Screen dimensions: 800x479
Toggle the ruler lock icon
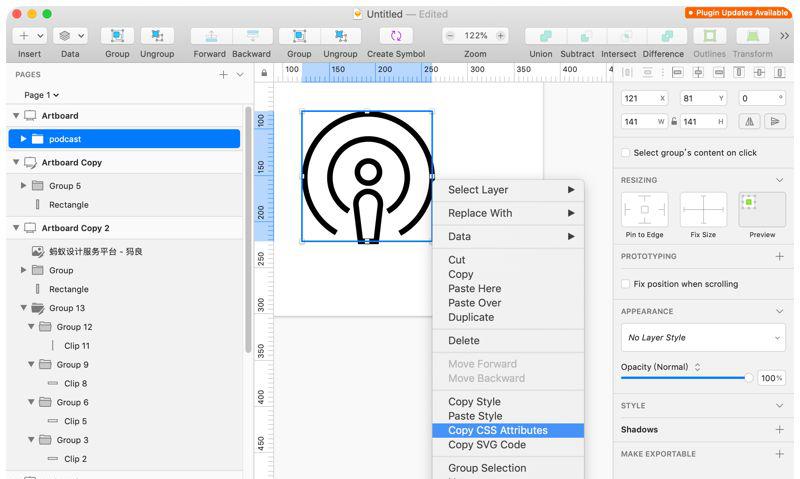click(264, 73)
